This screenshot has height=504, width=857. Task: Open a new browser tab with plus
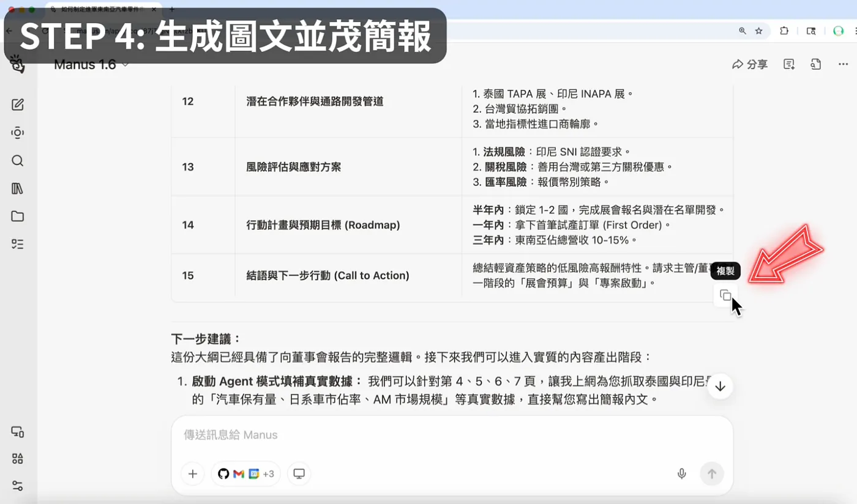click(x=172, y=9)
